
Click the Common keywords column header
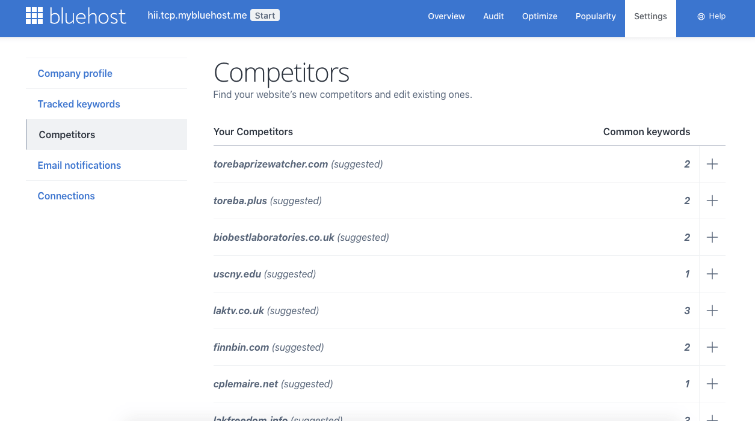(647, 132)
